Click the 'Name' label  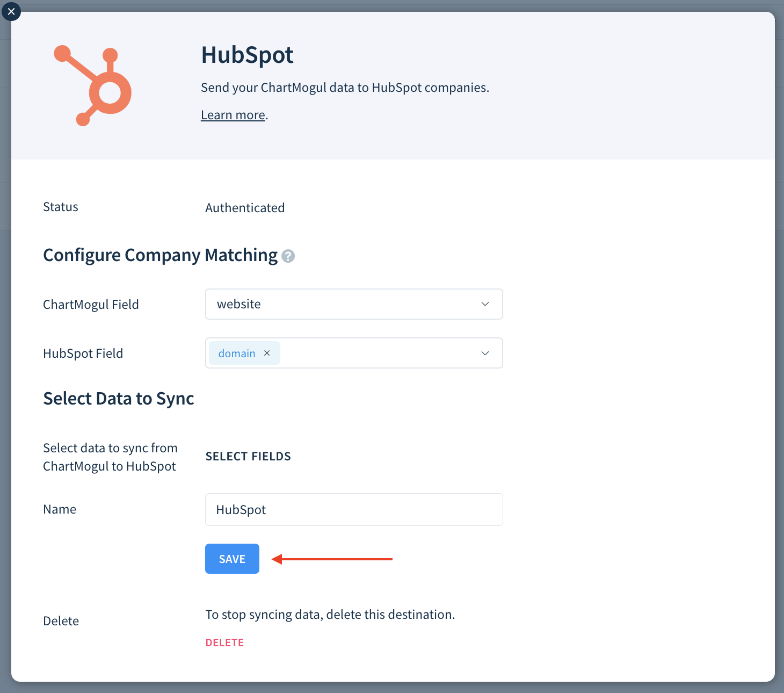click(x=60, y=509)
